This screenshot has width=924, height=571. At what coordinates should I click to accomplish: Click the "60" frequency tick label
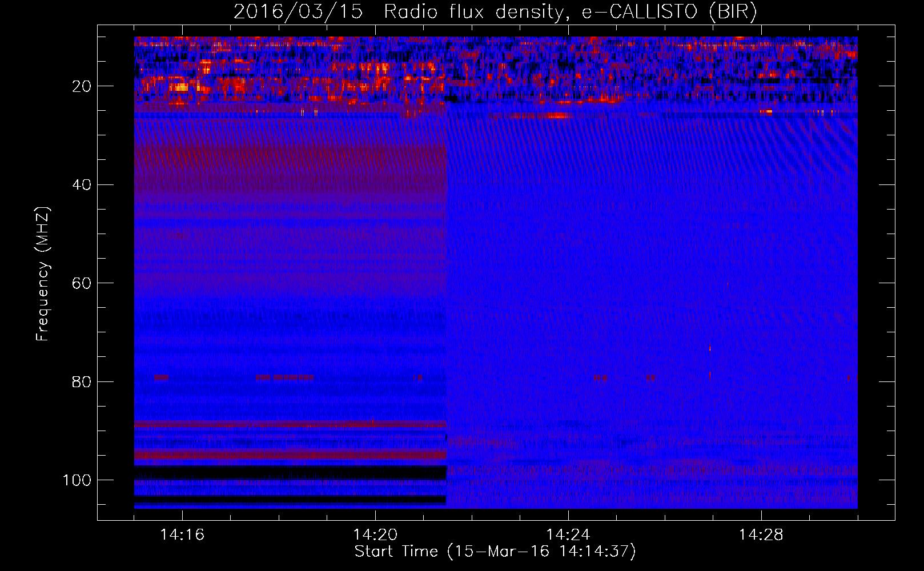82,283
